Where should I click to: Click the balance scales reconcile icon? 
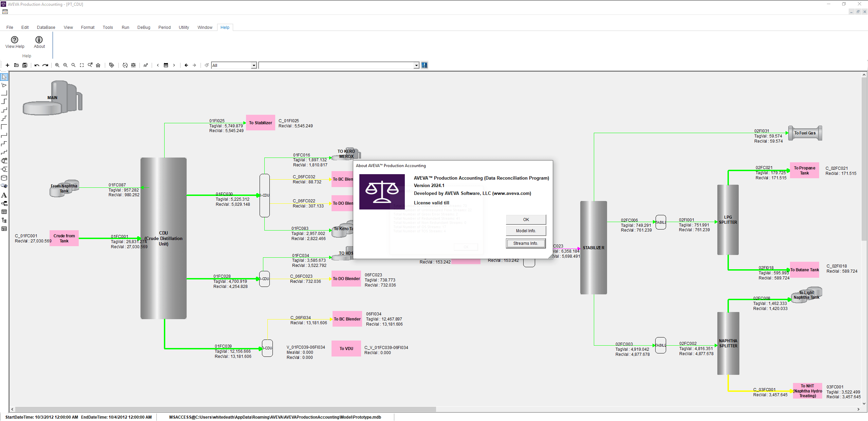tap(133, 65)
